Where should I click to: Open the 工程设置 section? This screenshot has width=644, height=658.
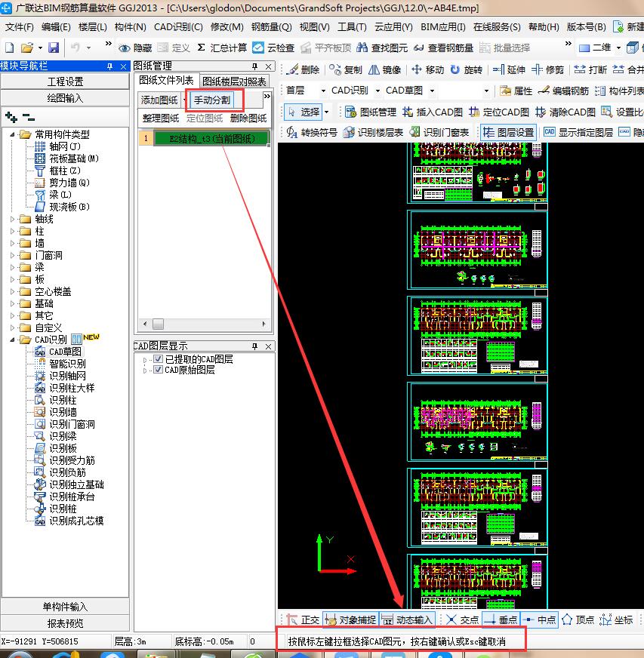65,81
